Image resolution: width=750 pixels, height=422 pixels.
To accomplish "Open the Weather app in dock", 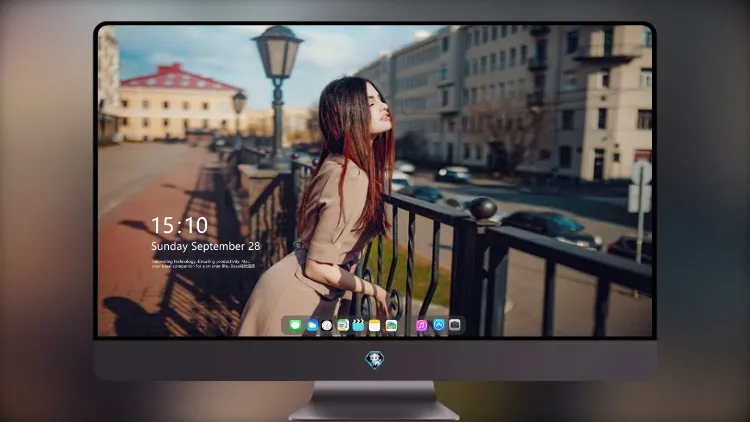I will point(311,325).
